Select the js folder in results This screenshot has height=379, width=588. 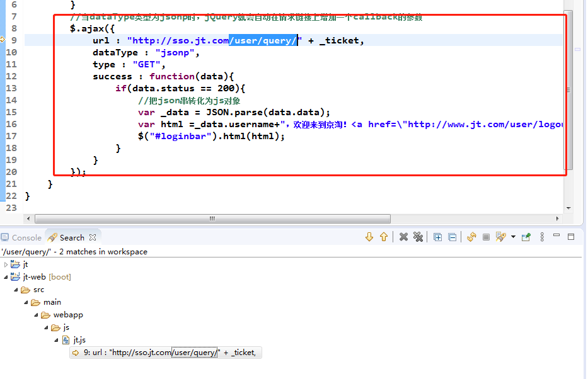[66, 328]
